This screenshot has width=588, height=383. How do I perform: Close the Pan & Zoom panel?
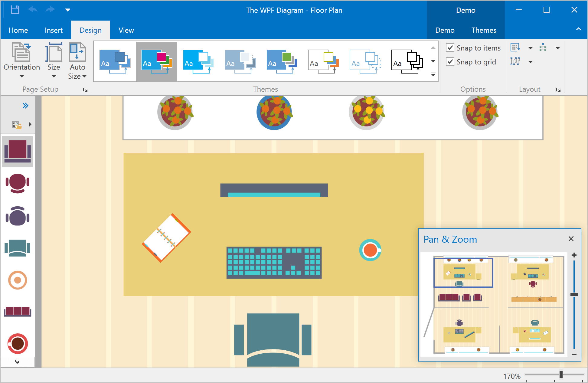(x=571, y=239)
